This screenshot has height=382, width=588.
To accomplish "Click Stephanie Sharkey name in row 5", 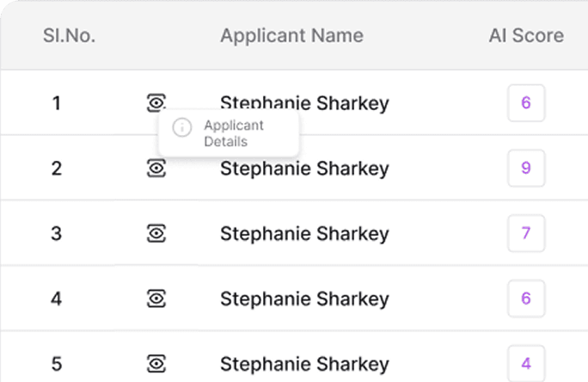I will coord(304,363).
